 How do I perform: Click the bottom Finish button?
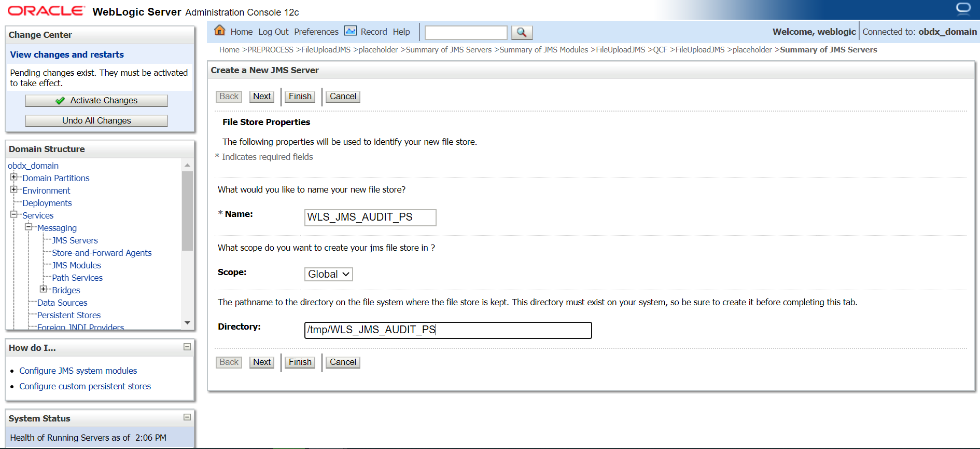click(300, 362)
